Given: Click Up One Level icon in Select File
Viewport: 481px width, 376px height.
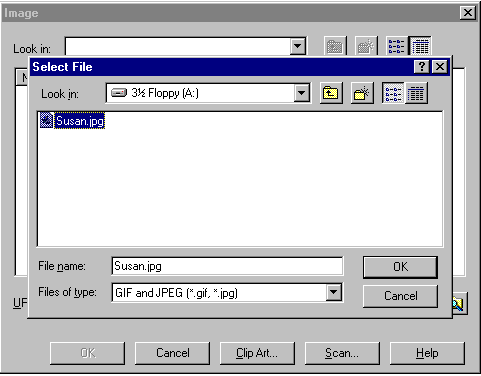Looking at the screenshot, I should (331, 93).
